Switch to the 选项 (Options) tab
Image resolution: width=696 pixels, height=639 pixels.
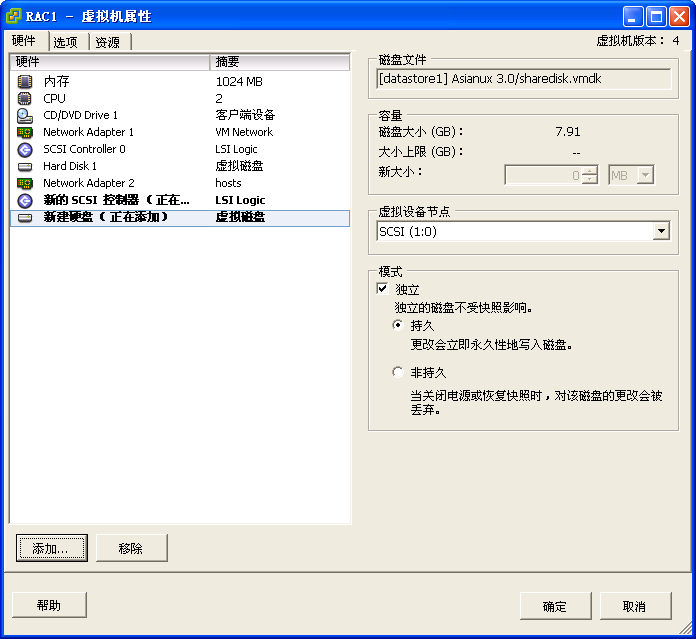pos(66,42)
